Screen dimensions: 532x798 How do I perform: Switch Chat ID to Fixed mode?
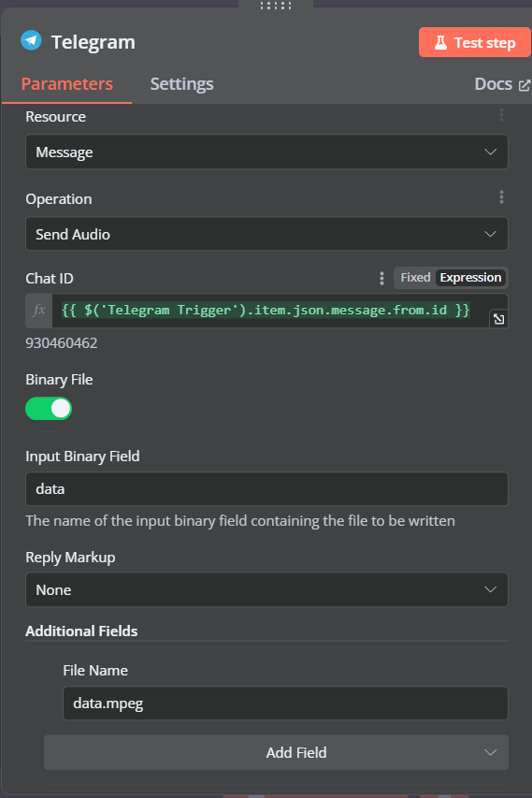click(x=415, y=277)
